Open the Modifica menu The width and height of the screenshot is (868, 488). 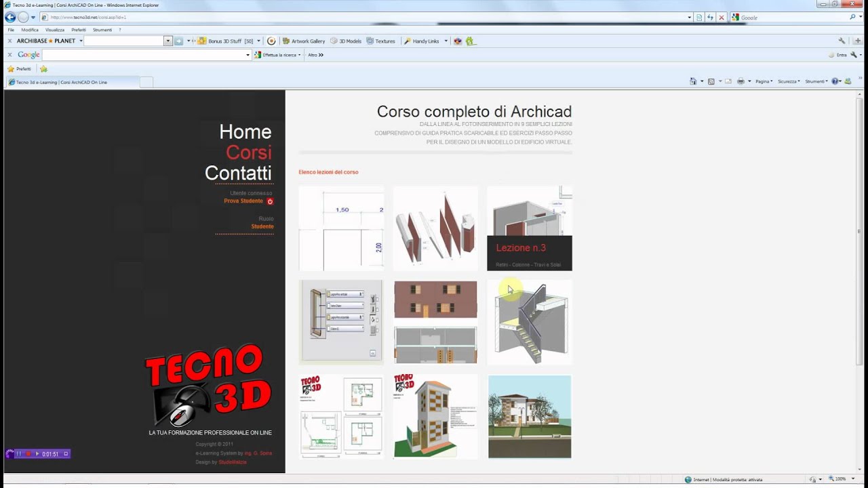[x=30, y=30]
